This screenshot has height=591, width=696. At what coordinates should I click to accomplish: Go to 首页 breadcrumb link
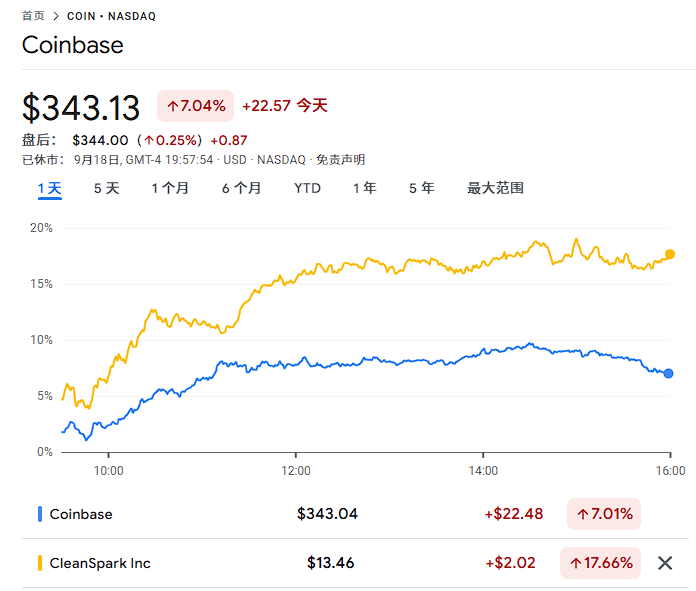coord(33,17)
